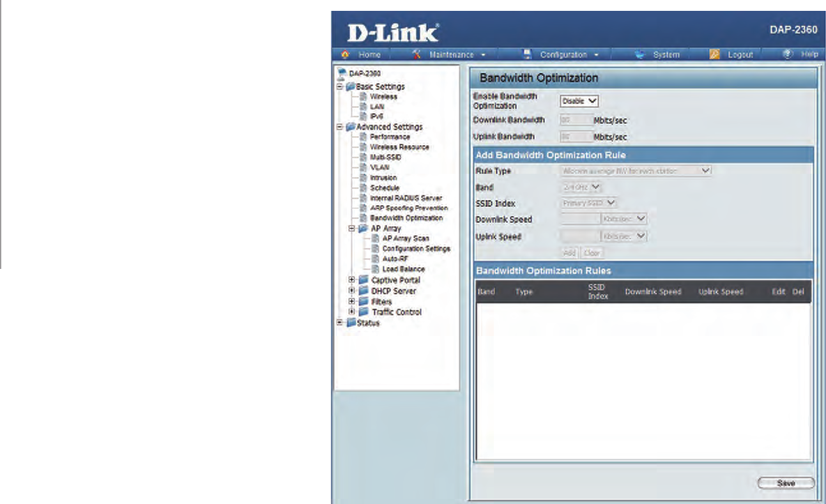
Task: Select Bandwidth Optimization in the tree
Action: [406, 218]
